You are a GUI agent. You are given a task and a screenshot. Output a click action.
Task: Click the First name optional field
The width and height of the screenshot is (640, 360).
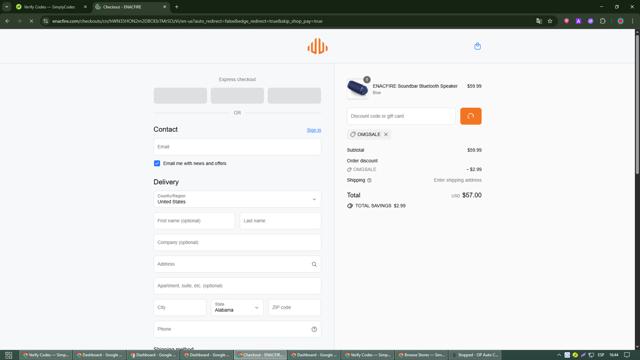(x=194, y=221)
